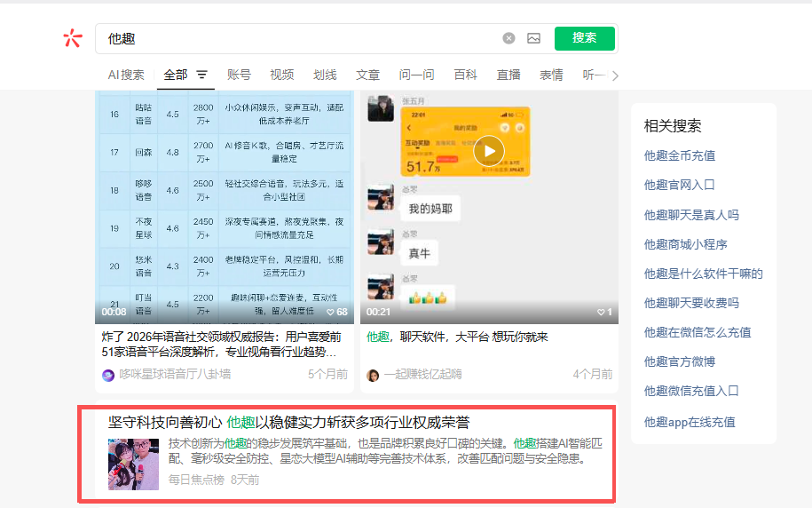Click the 4个月前 timestamp
812x508 pixels.
click(x=593, y=374)
